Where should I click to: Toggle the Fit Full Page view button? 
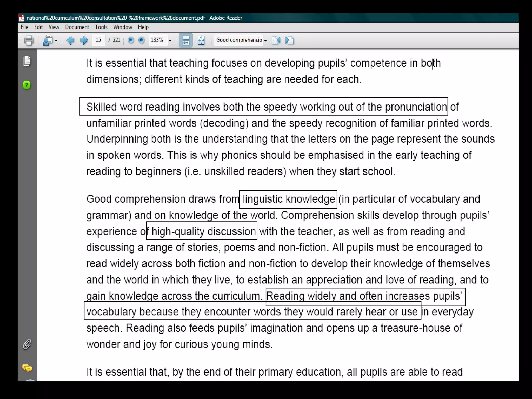[201, 40]
